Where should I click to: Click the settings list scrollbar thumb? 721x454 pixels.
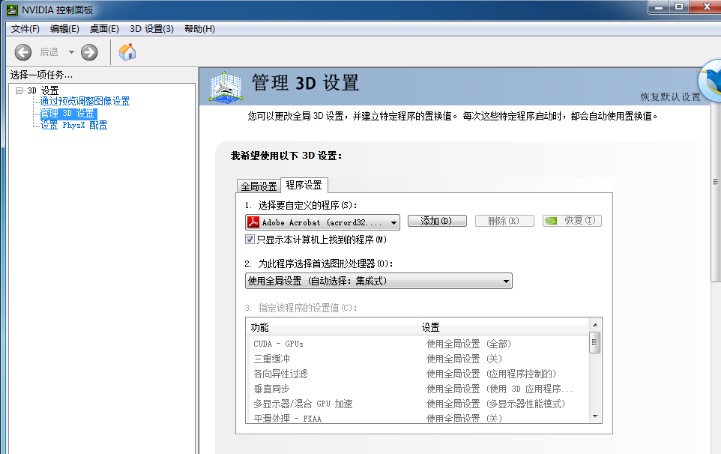pyautogui.click(x=595, y=343)
